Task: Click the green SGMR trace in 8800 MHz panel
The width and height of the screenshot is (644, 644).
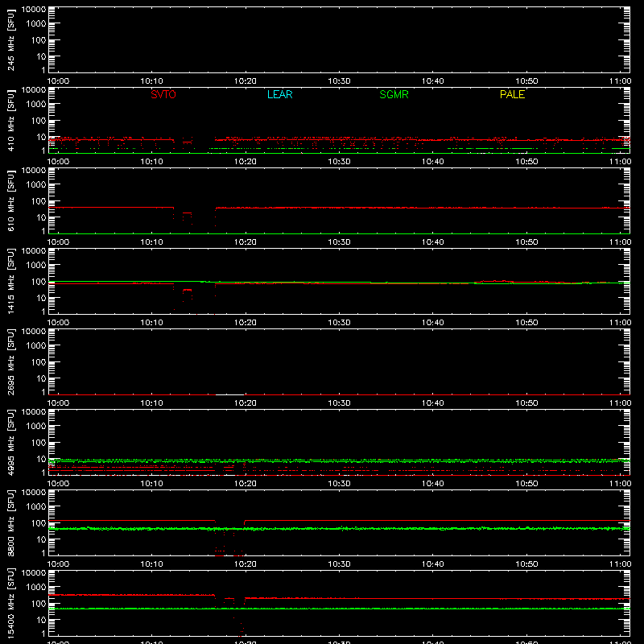Action: 339,529
